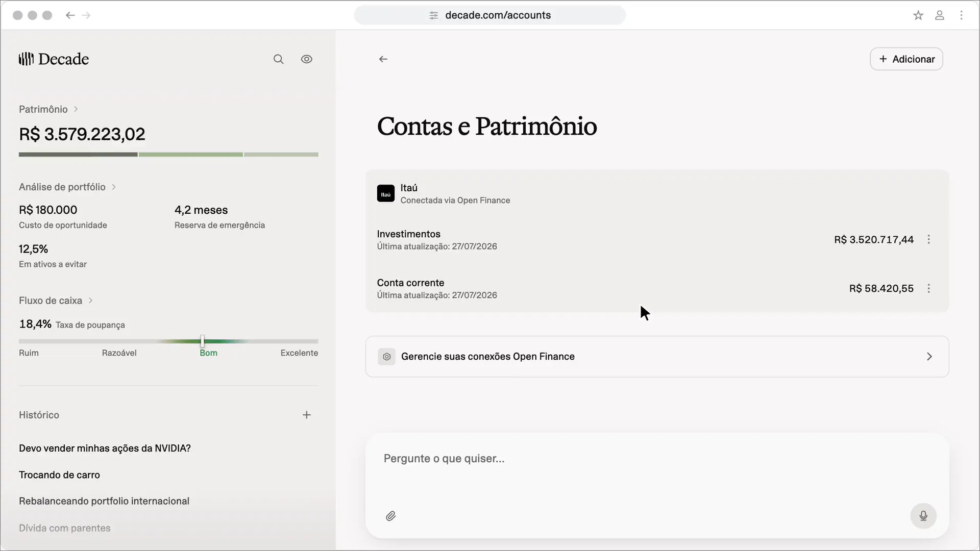
Task: Click 4,2 meses Reserva de emergência
Action: click(219, 217)
